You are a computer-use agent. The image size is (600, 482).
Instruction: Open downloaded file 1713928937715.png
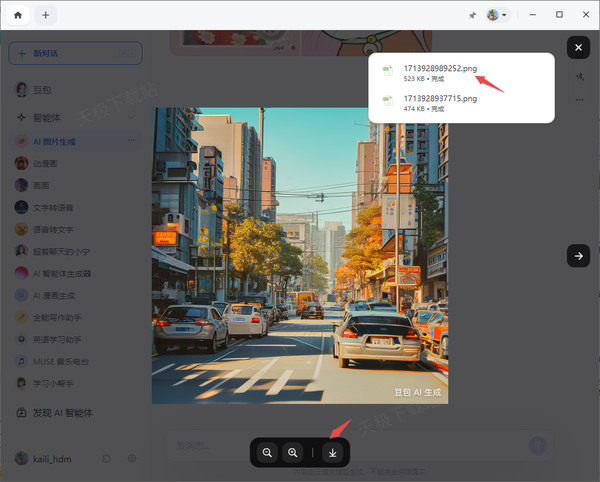(x=441, y=99)
